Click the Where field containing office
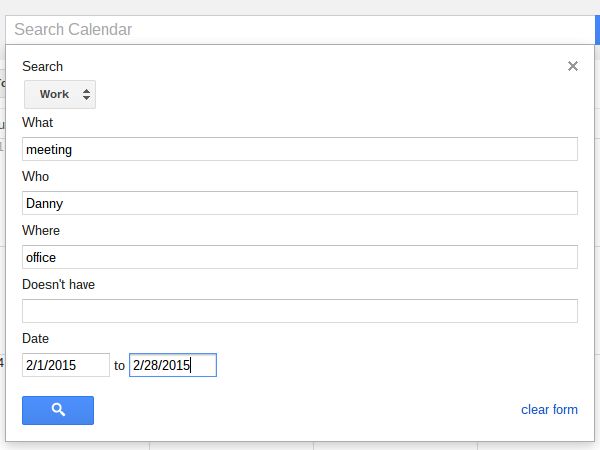 click(300, 257)
